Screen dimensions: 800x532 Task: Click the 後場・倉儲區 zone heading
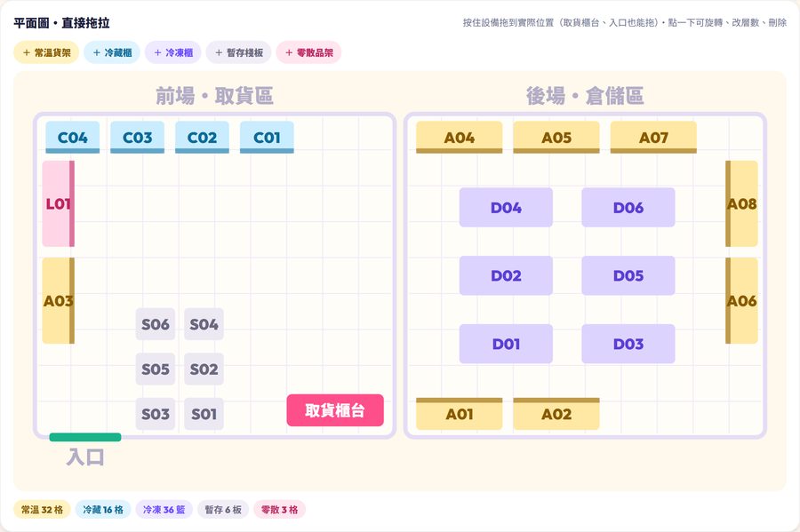(585, 96)
